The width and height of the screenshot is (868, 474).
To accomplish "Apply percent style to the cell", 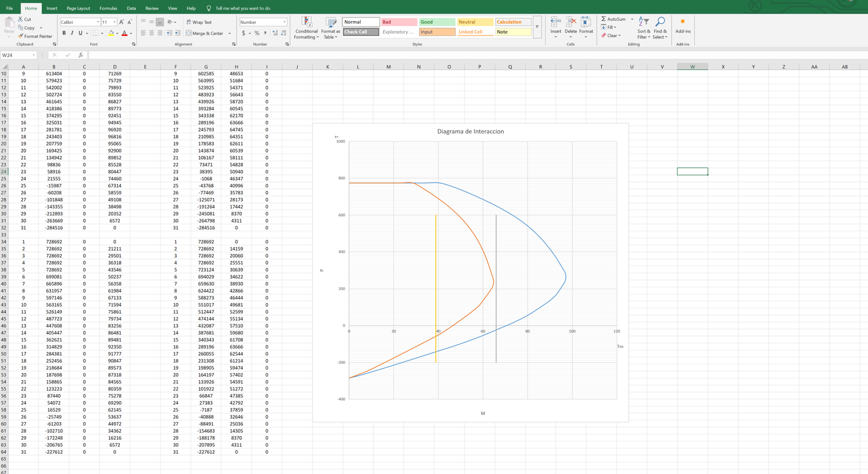I will [257, 33].
